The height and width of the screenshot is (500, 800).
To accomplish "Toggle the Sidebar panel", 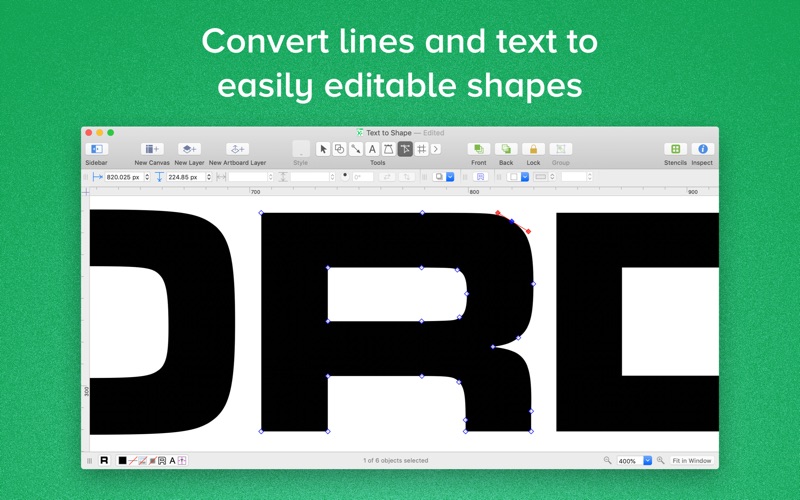I will [x=96, y=149].
